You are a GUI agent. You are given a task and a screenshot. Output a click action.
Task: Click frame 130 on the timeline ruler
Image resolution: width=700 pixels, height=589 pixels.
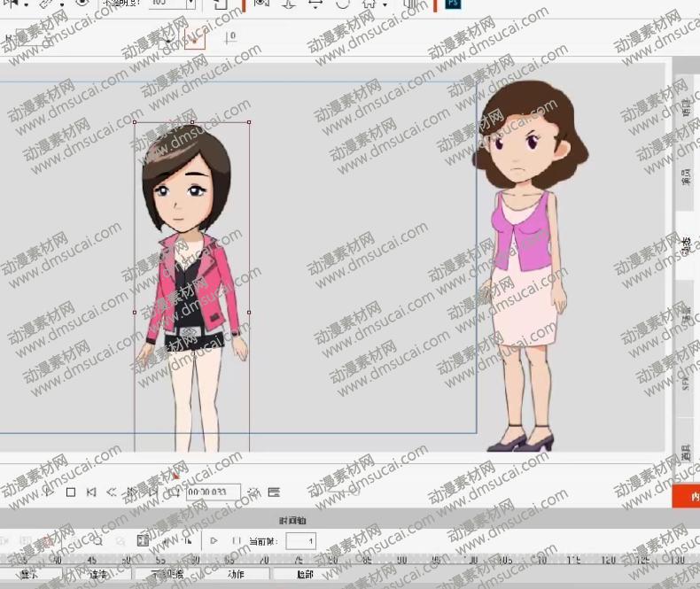coord(678,560)
